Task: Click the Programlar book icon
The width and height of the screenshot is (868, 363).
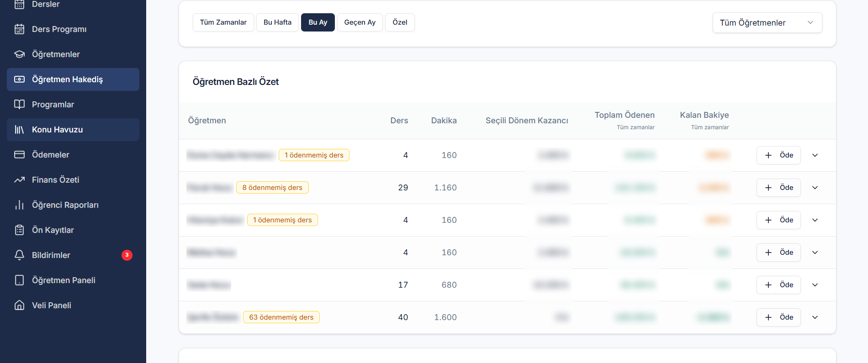Action: [x=19, y=105]
